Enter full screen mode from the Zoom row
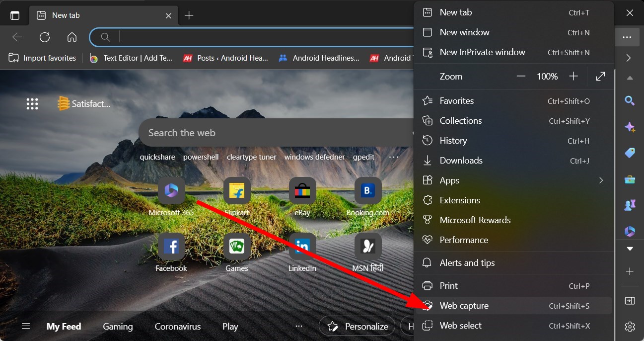The height and width of the screenshot is (341, 644). (x=600, y=77)
